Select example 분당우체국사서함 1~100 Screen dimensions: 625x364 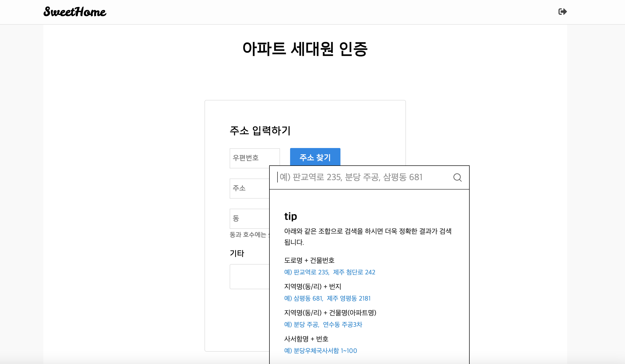(x=325, y=351)
